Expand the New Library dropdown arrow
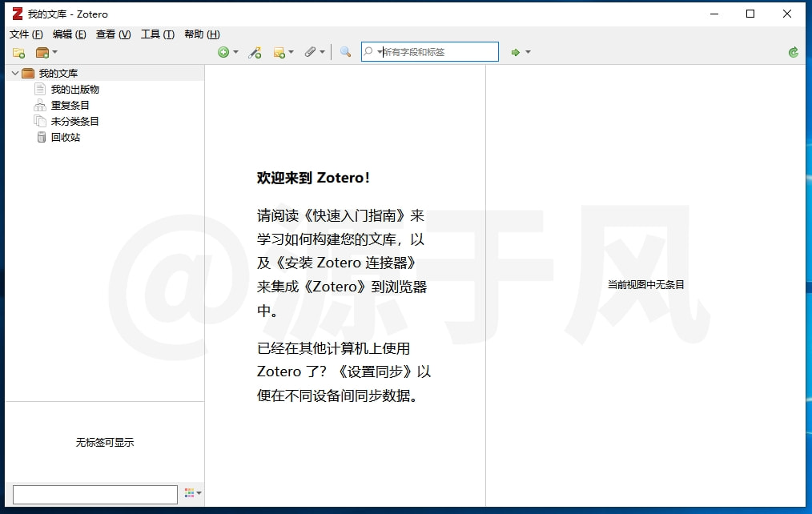 pyautogui.click(x=55, y=52)
